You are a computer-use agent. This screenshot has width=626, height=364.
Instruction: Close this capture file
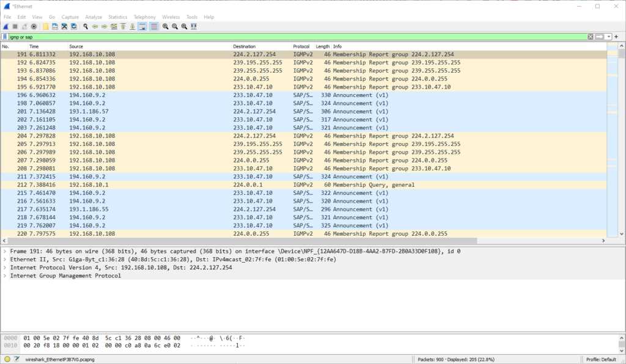64,26
